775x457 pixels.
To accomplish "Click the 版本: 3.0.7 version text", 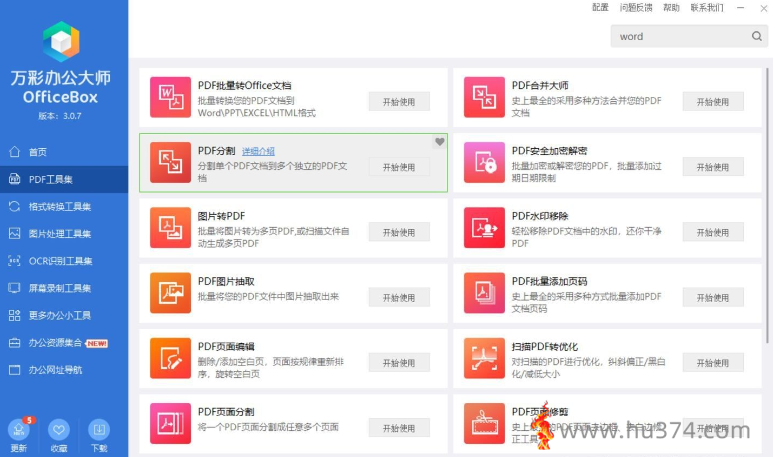I will click(60, 116).
